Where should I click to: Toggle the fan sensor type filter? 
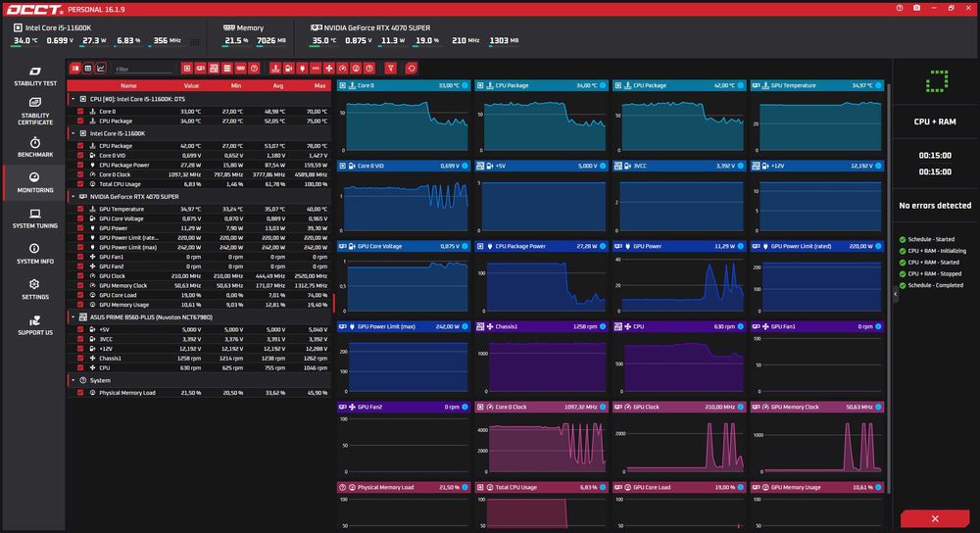coord(328,69)
